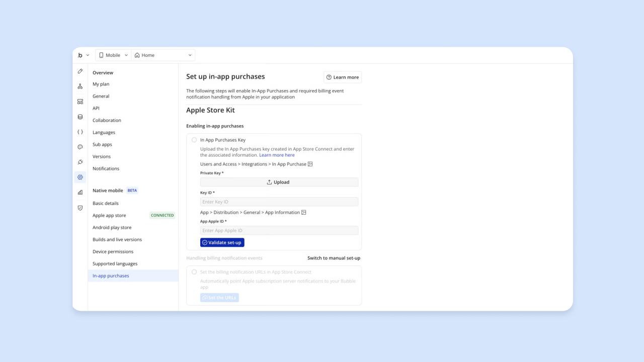Click Upload private key button

point(279,182)
